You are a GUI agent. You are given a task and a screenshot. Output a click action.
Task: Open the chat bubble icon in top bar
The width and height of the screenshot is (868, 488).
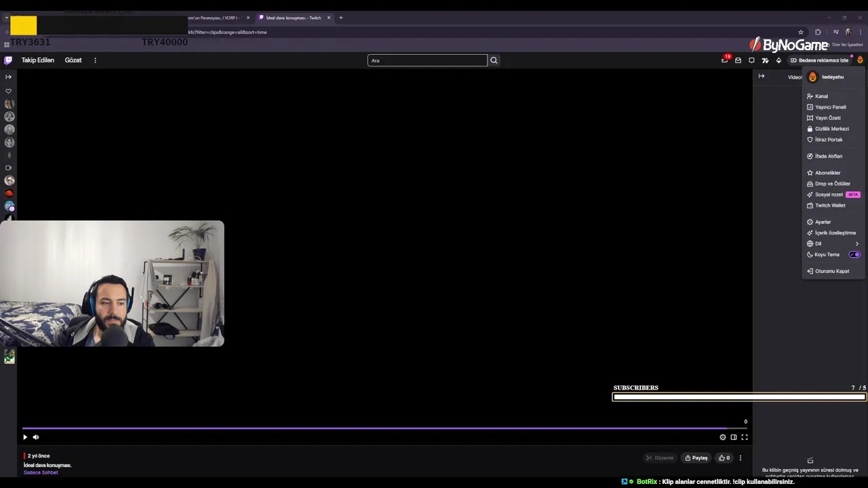point(751,60)
